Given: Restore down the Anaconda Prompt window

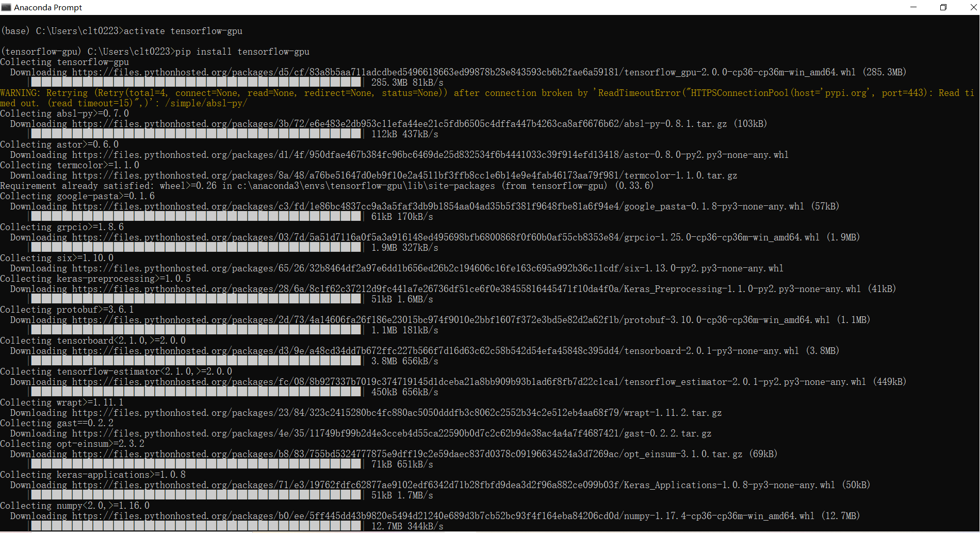Looking at the screenshot, I should pos(943,7).
